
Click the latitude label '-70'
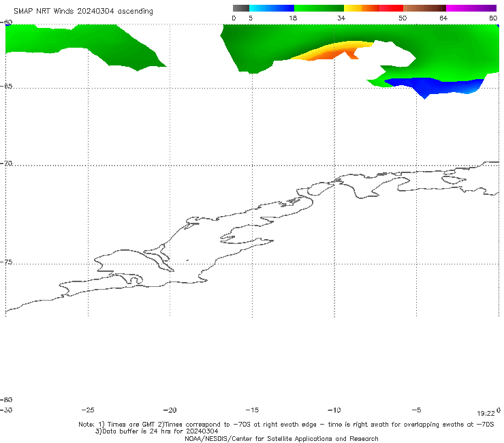[6, 164]
